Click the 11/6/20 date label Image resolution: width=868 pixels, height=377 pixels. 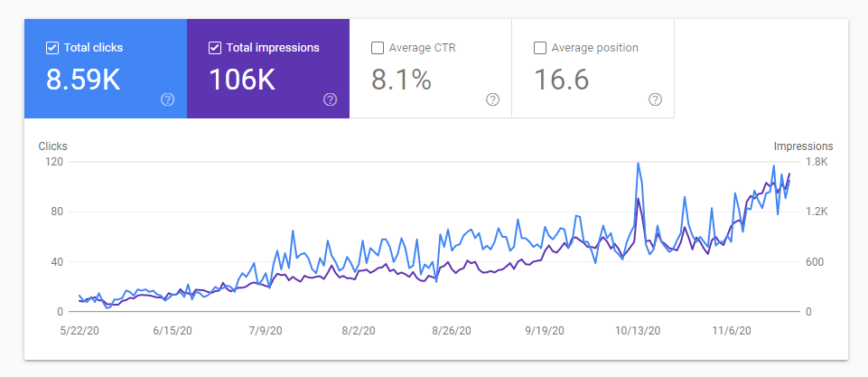pyautogui.click(x=733, y=332)
